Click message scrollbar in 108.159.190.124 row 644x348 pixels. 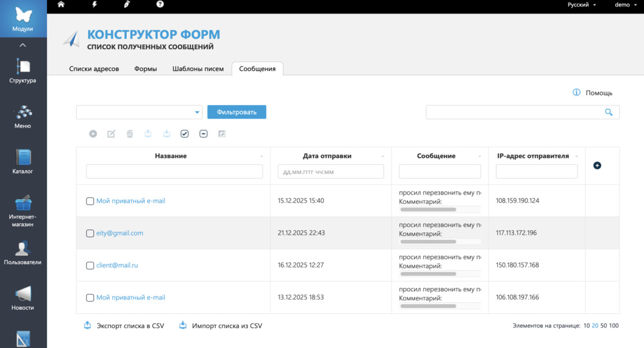(x=428, y=209)
